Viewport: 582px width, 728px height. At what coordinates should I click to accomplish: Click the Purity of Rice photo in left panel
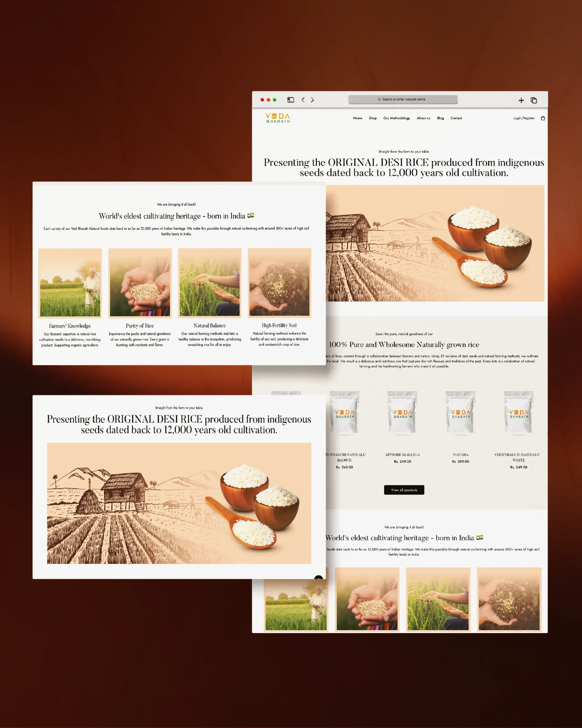pyautogui.click(x=140, y=283)
